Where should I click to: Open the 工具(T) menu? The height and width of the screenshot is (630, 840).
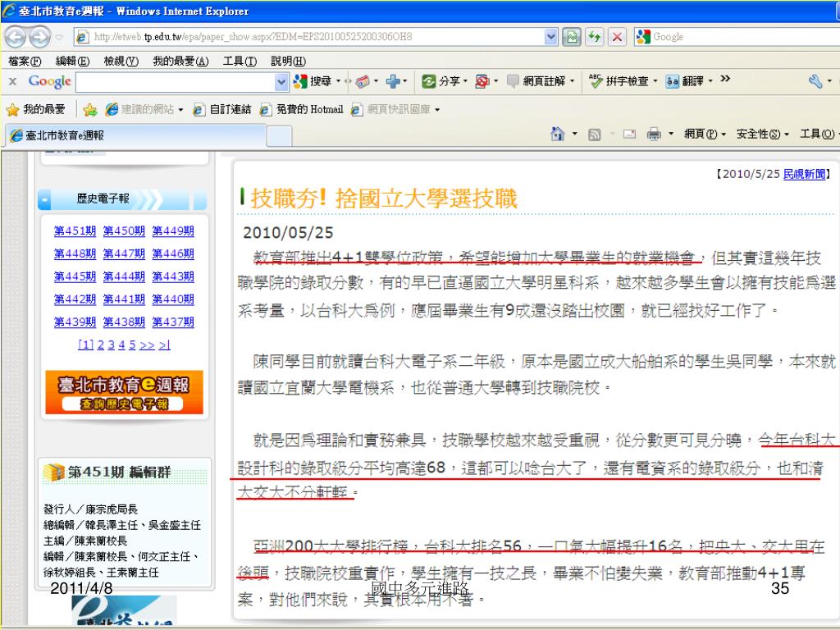tap(240, 61)
